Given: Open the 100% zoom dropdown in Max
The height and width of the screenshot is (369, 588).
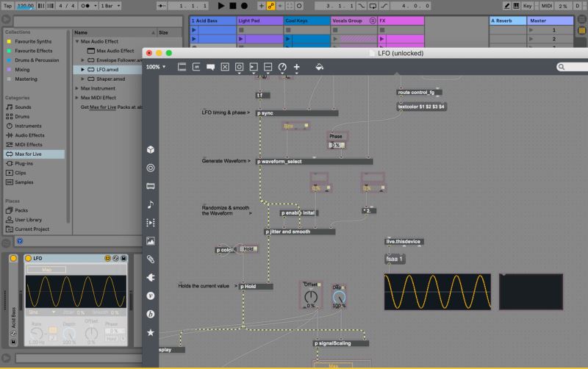Looking at the screenshot, I should [156, 67].
